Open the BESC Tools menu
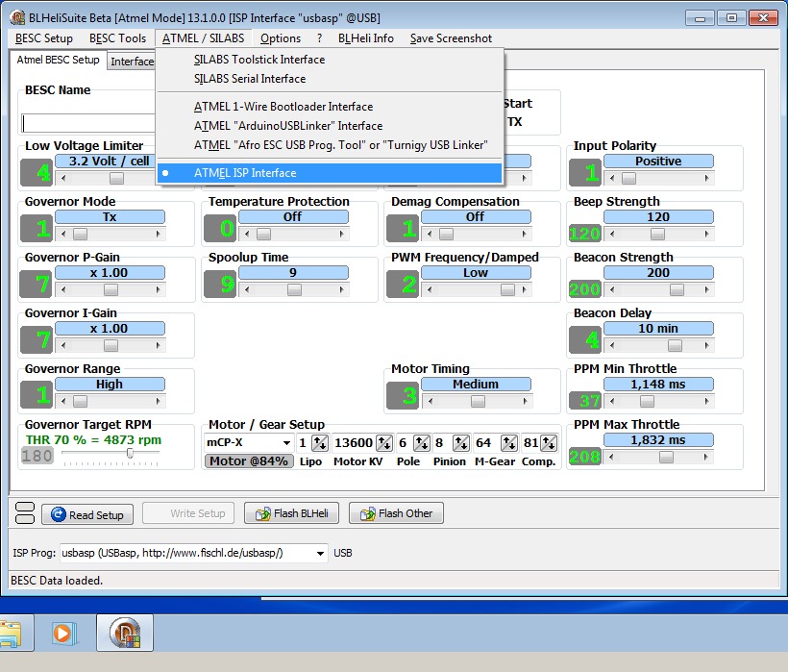This screenshot has height=672, width=788. tap(117, 38)
